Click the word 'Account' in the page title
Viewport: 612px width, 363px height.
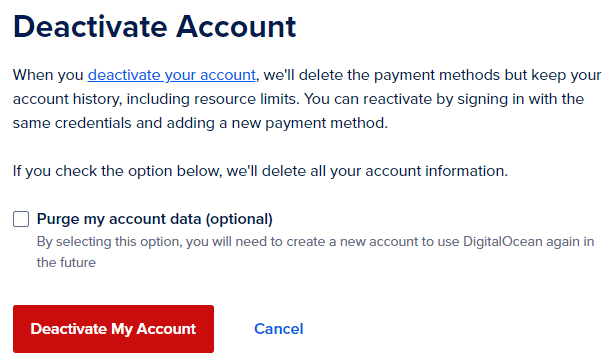(x=236, y=27)
